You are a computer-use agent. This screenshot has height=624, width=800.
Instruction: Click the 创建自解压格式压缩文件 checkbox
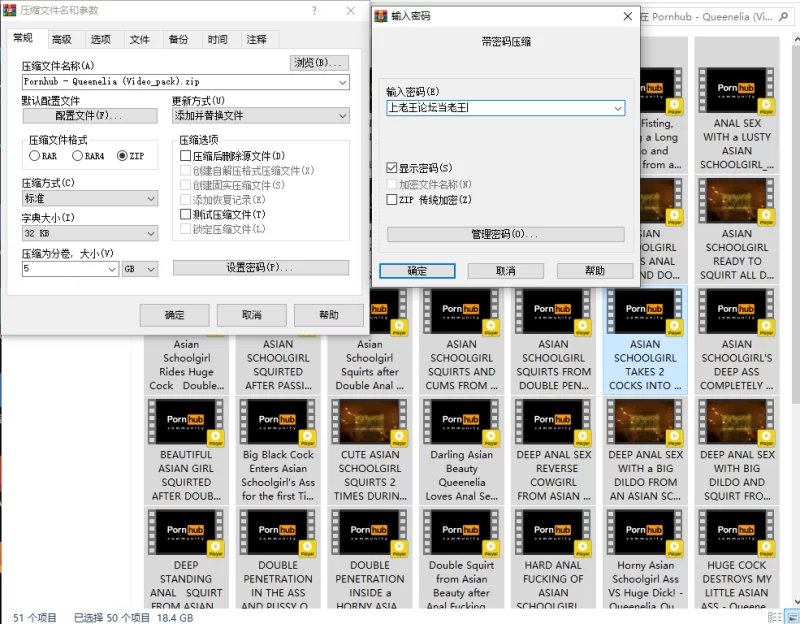click(x=186, y=170)
